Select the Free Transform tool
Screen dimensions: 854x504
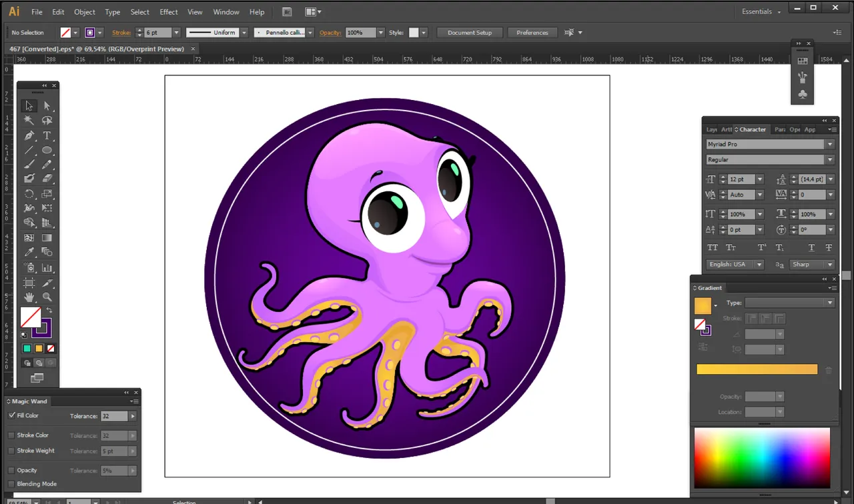coord(47,208)
